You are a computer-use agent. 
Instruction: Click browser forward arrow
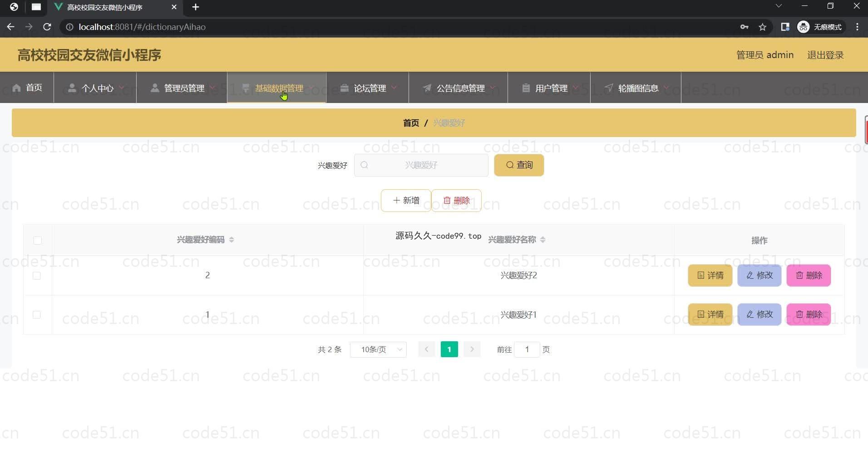point(29,27)
